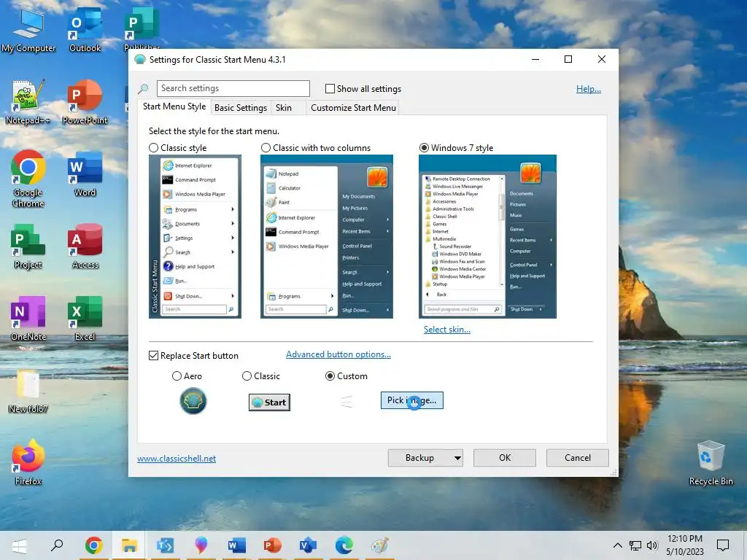Confirm settings with OK button
747x560 pixels.
[x=505, y=458]
